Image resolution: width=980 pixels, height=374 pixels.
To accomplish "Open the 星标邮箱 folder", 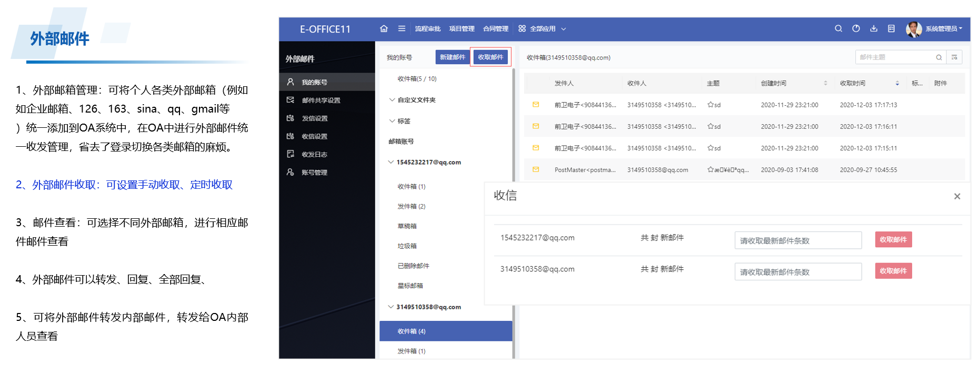I will 410,286.
